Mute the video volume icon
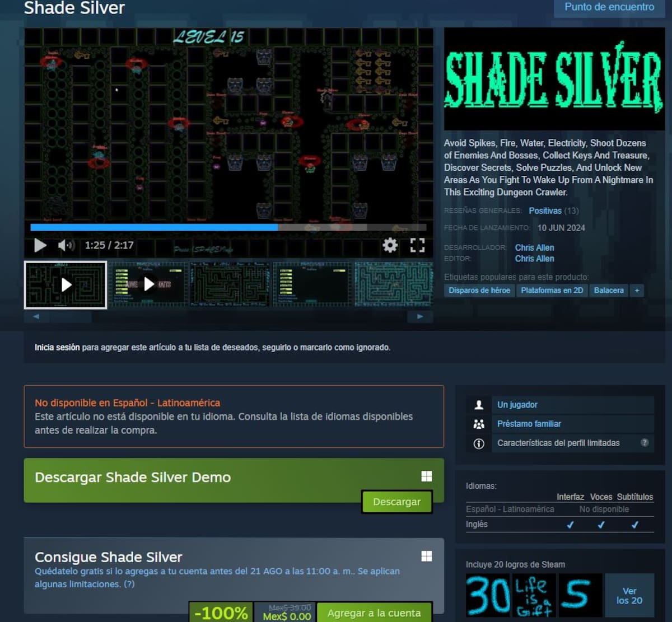Image resolution: width=672 pixels, height=622 pixels. [x=66, y=245]
